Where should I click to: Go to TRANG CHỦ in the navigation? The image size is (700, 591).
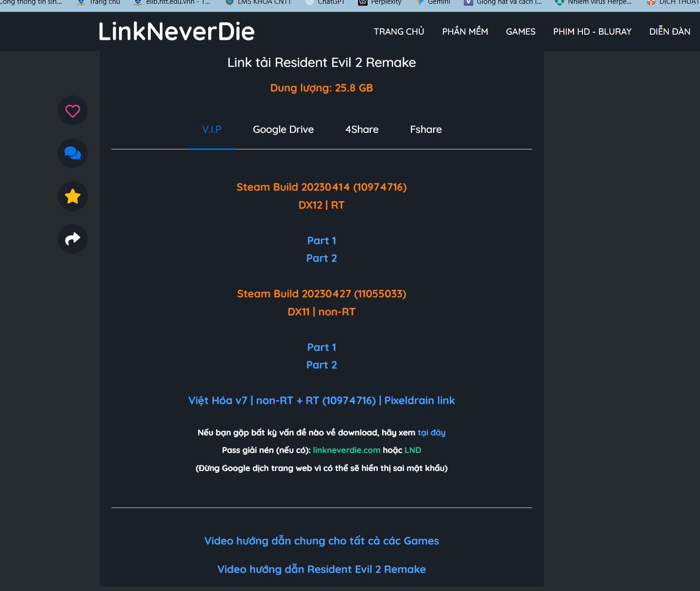pos(399,32)
